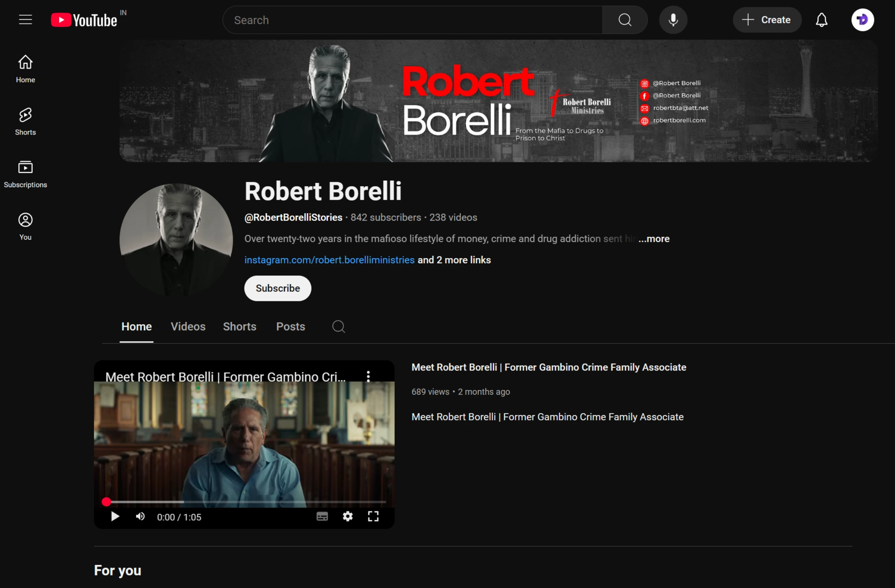Expand channel description with ...more

[x=654, y=239]
